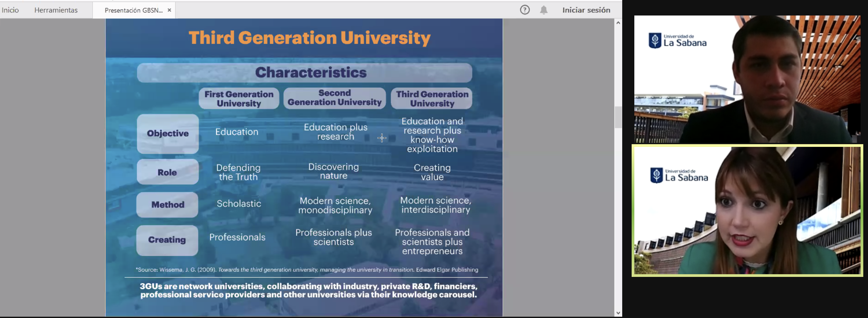Screen dimensions: 868x318
Task: Click La Sabana logo in bottom video
Action: click(x=679, y=176)
